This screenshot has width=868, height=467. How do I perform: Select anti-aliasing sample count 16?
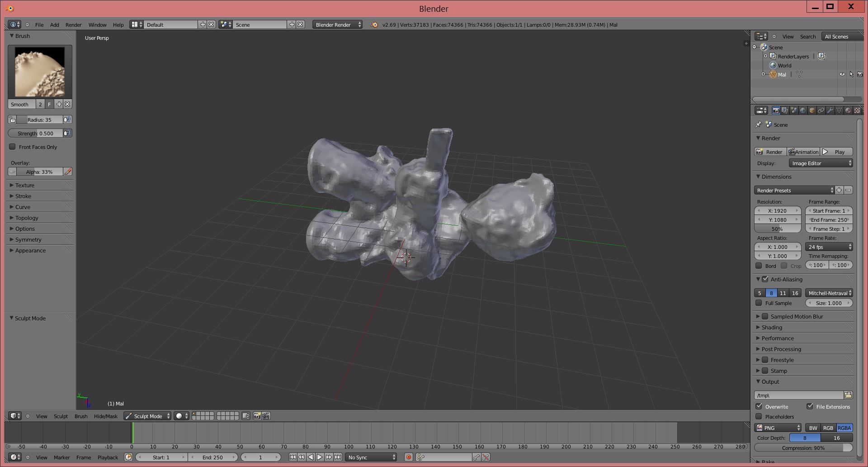pos(794,293)
